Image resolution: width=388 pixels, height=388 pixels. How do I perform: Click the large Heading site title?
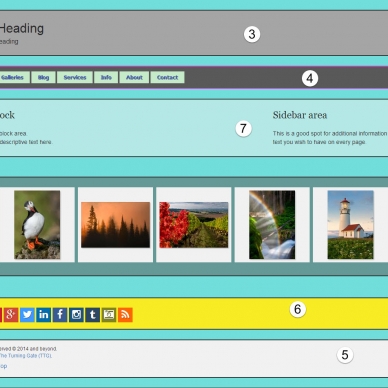22,29
